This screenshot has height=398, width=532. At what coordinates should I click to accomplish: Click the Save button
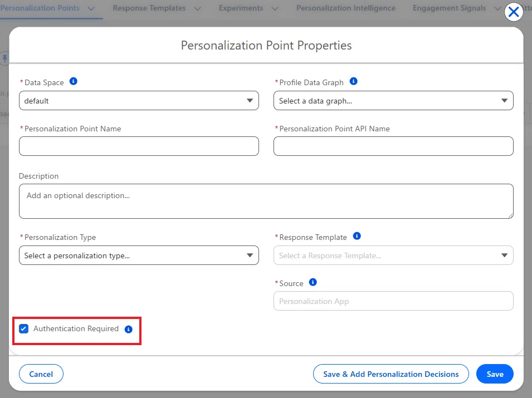[495, 374]
